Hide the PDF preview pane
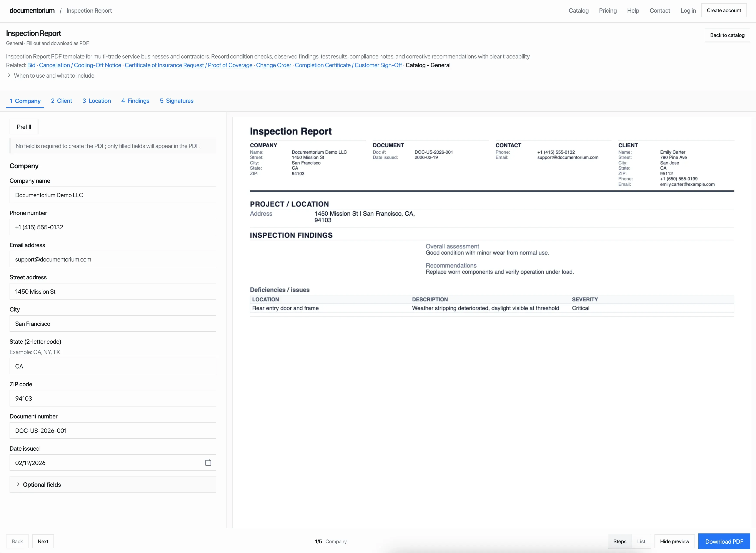756x553 pixels. (674, 541)
